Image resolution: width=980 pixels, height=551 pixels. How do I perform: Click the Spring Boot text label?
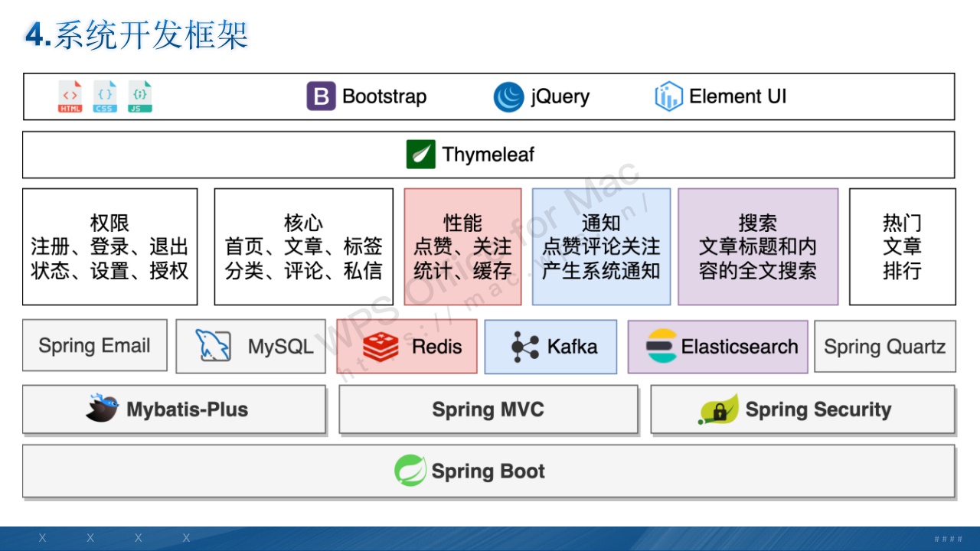tap(488, 471)
